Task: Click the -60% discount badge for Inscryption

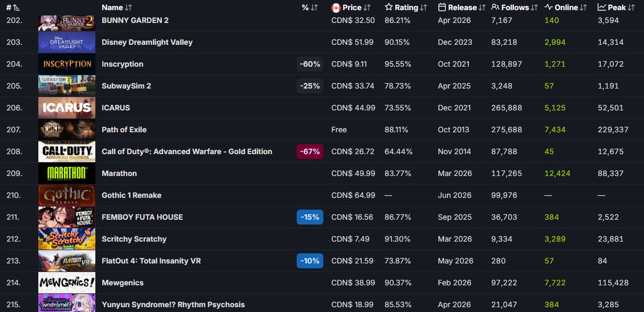Action: tap(310, 64)
